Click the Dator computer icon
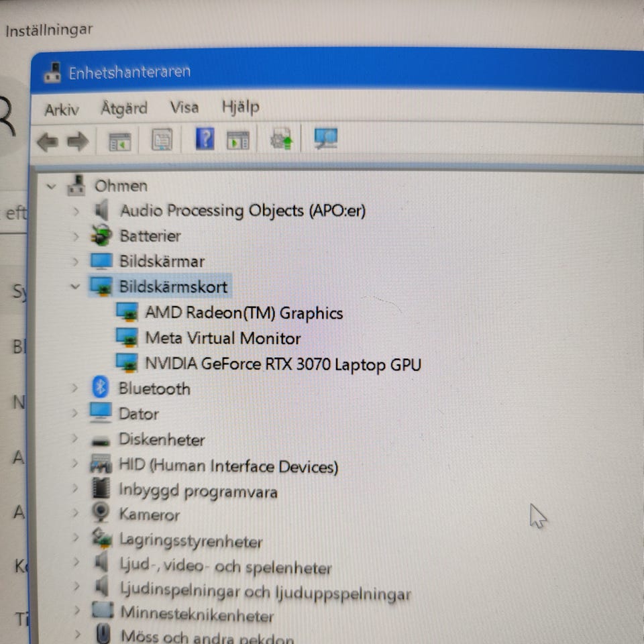The height and width of the screenshot is (644, 644). click(101, 413)
